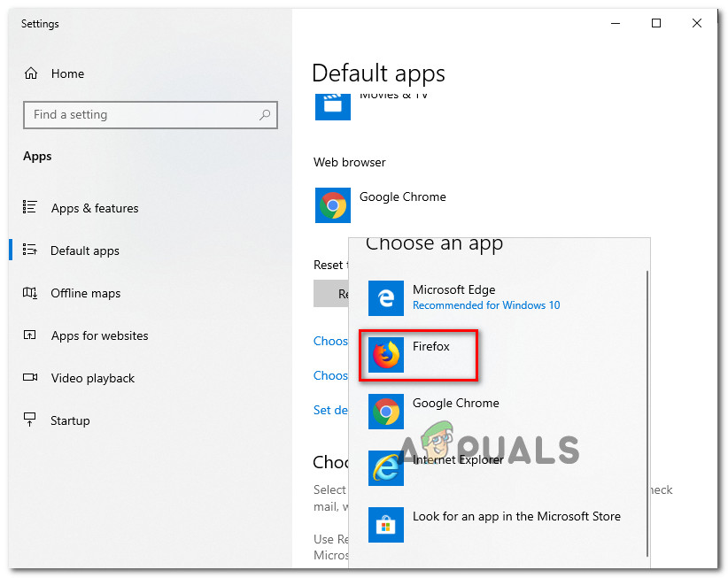Image resolution: width=728 pixels, height=578 pixels.
Task: Go to Offline maps section
Action: [85, 293]
